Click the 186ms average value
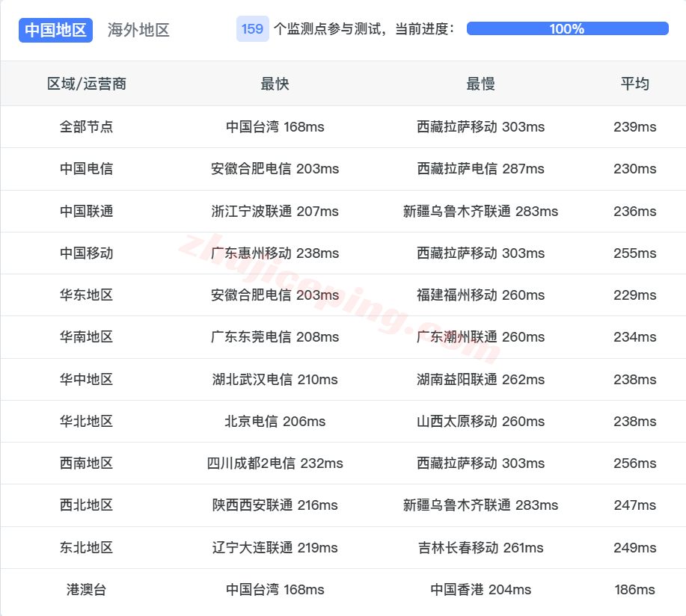The image size is (686, 616). click(635, 589)
